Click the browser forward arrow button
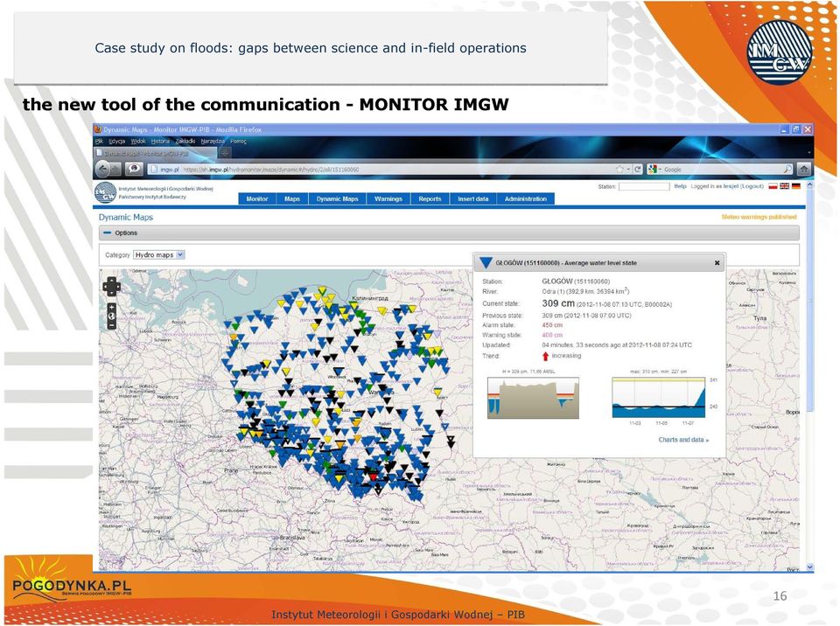Viewport: 840px width, 626px height. 116,170
